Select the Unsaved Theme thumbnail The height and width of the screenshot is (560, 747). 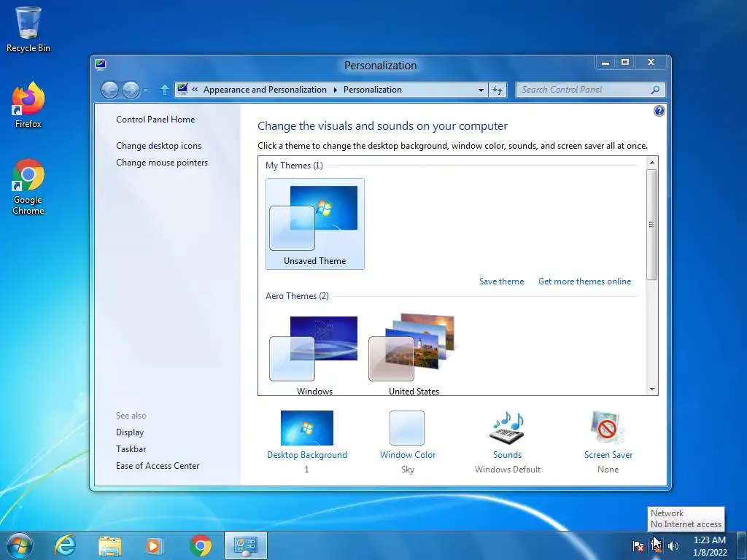(315, 224)
